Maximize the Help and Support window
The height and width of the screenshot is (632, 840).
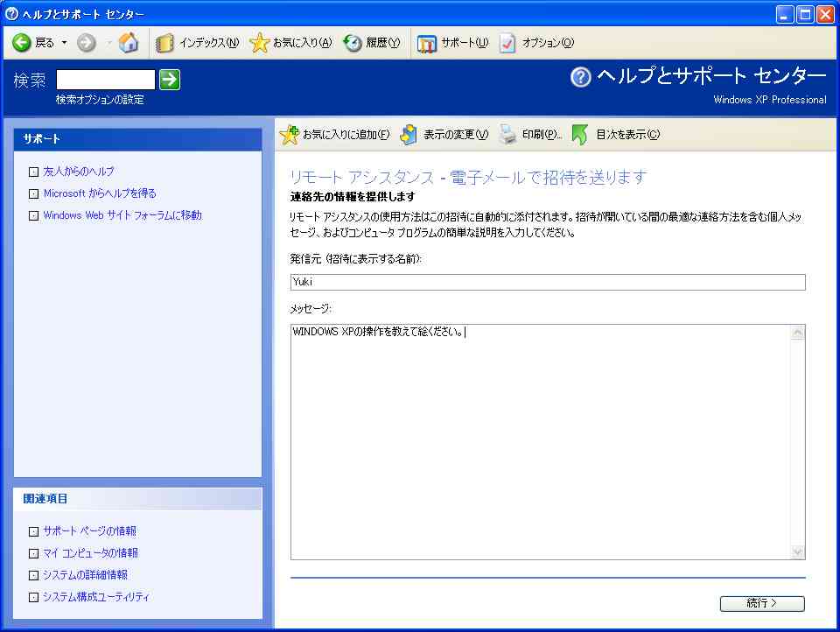click(805, 15)
